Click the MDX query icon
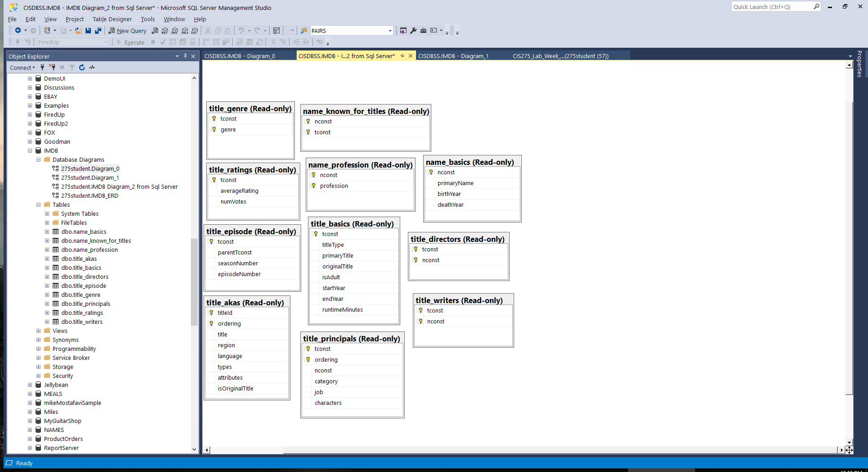 165,31
